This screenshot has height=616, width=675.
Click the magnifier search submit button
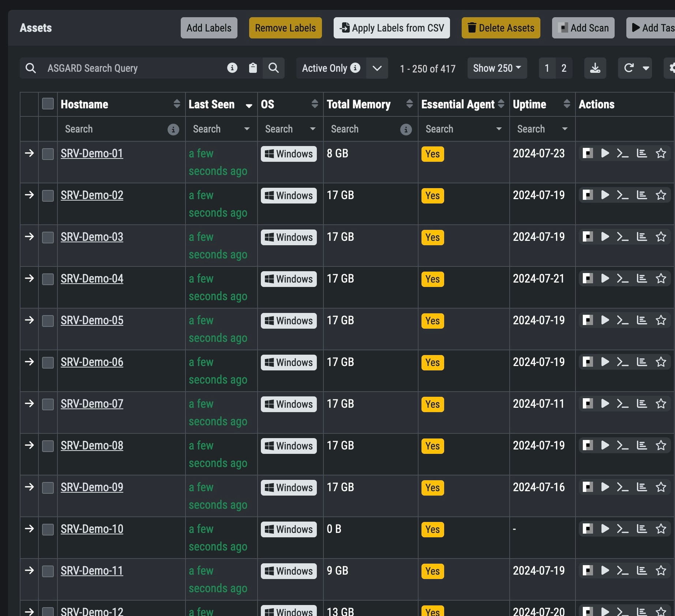coord(274,68)
